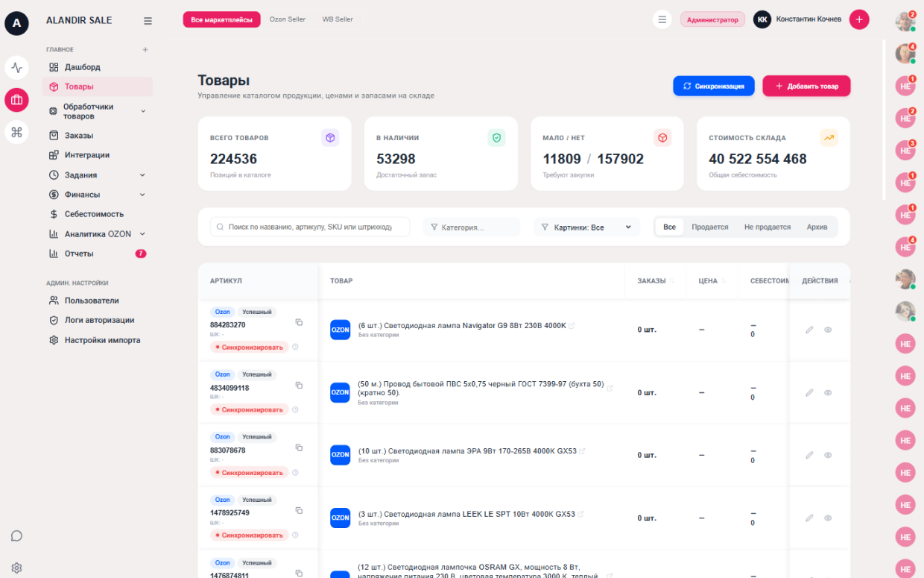Select the Все status filter
924x578 pixels.
point(669,227)
